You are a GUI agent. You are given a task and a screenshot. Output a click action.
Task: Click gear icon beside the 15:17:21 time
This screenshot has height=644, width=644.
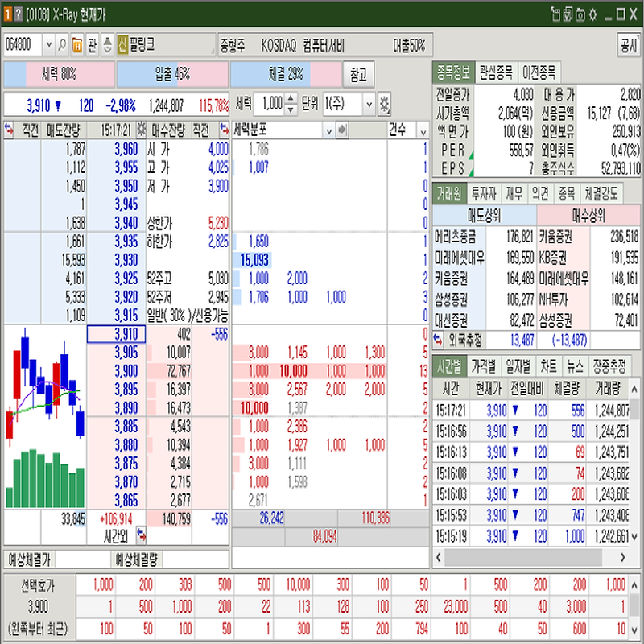click(x=141, y=130)
